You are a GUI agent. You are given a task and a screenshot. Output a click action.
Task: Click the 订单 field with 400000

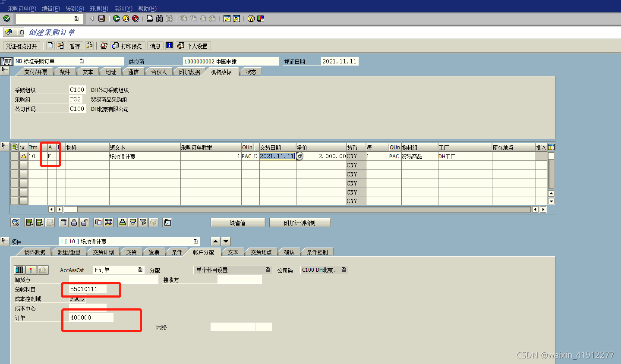click(91, 317)
